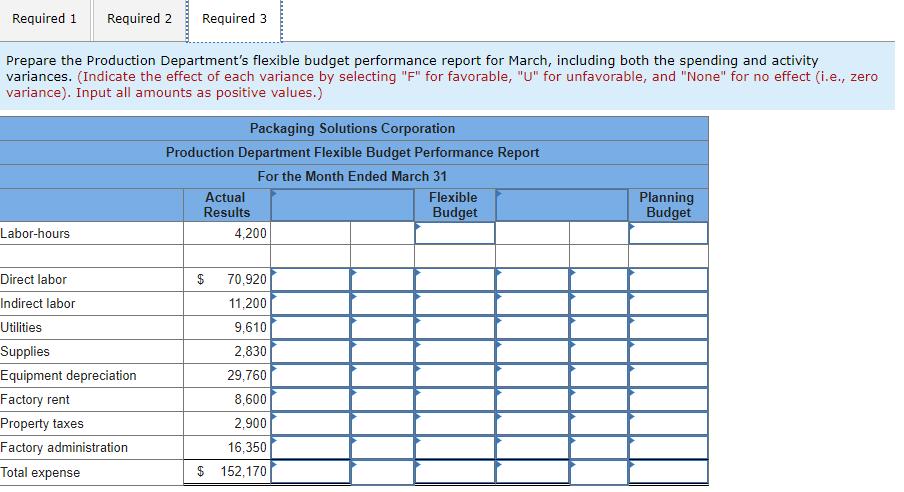Click the Equipment depreciation row label

(x=68, y=375)
